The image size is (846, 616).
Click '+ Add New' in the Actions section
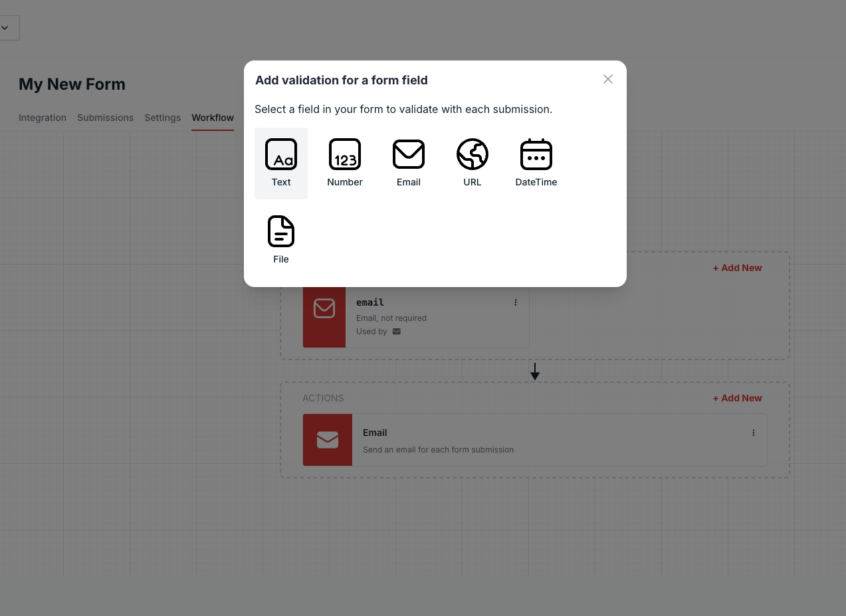click(x=737, y=398)
